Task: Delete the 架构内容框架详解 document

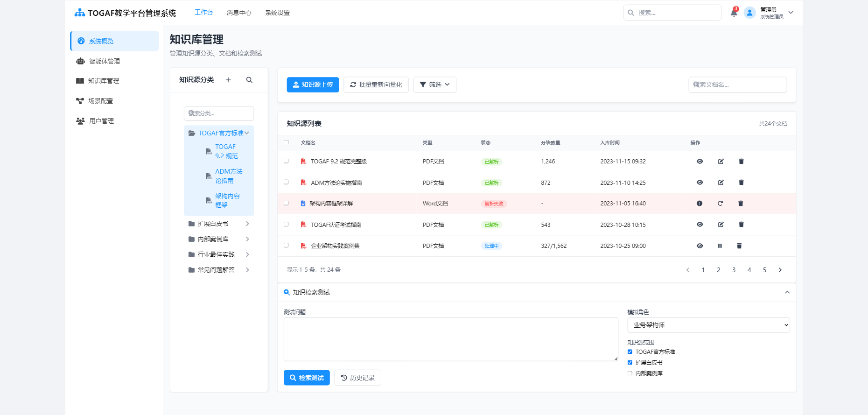Action: click(741, 204)
